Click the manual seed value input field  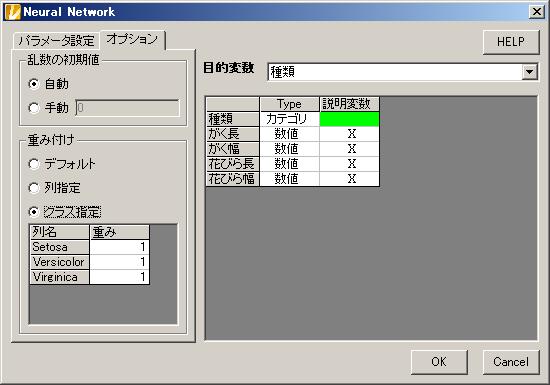127,108
